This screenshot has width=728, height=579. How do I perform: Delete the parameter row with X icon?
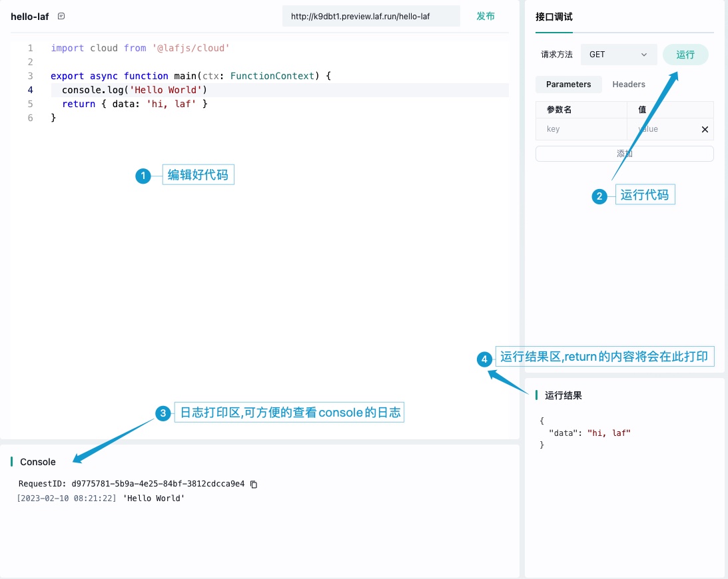coord(705,129)
